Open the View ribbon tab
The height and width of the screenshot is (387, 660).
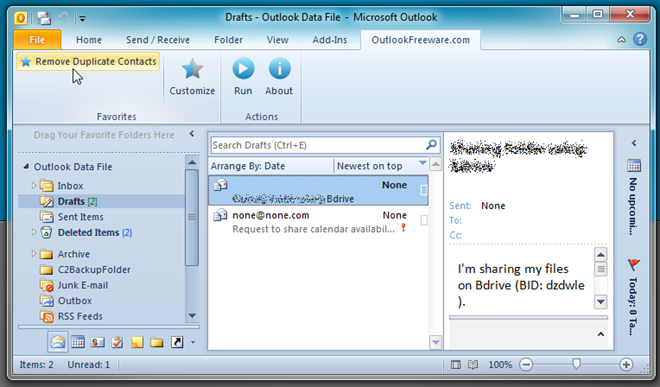(x=277, y=40)
